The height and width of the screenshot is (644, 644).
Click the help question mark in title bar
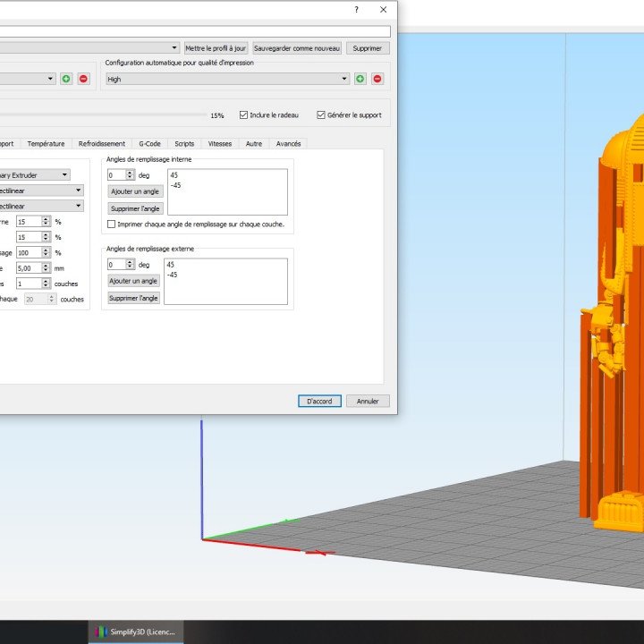pos(357,9)
